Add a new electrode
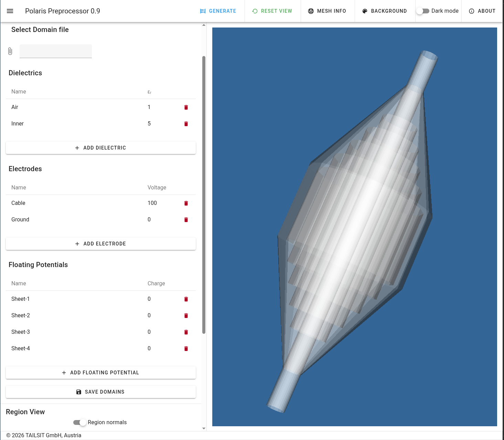This screenshot has width=504, height=440. (101, 244)
